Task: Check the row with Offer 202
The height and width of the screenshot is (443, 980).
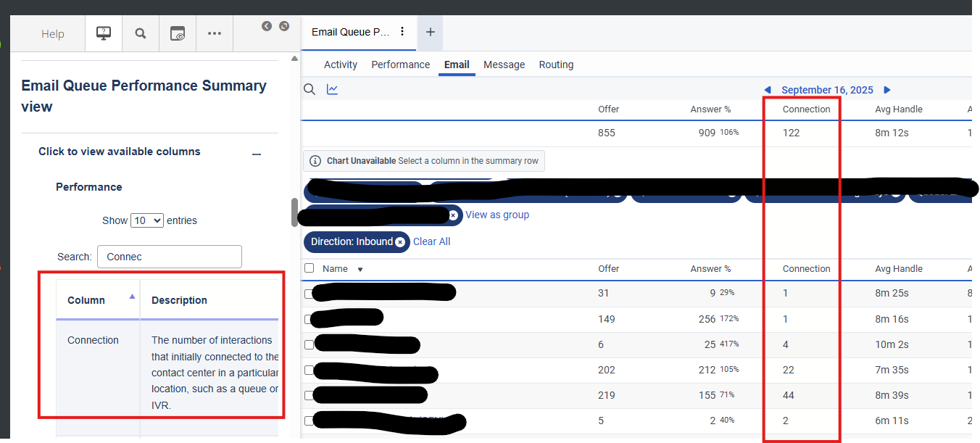Action: [x=310, y=370]
